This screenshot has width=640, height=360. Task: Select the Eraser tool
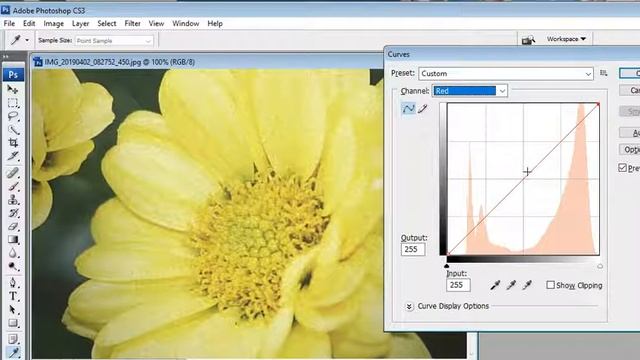pyautogui.click(x=13, y=226)
